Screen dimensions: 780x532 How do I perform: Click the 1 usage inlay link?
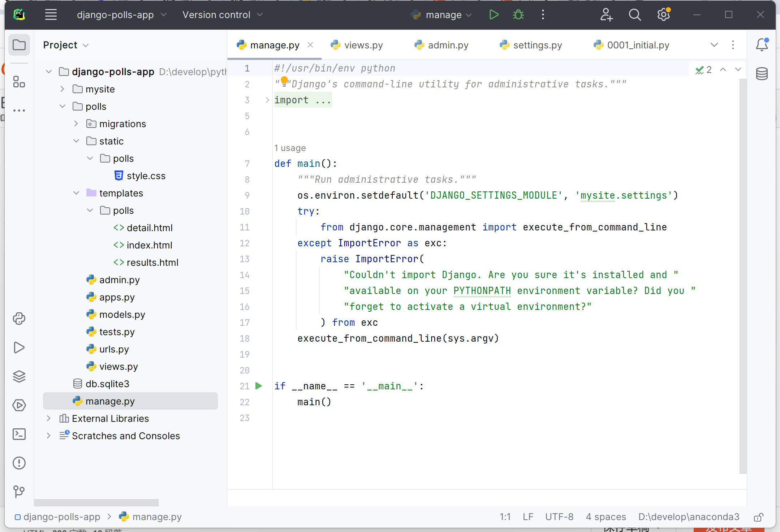coord(290,148)
